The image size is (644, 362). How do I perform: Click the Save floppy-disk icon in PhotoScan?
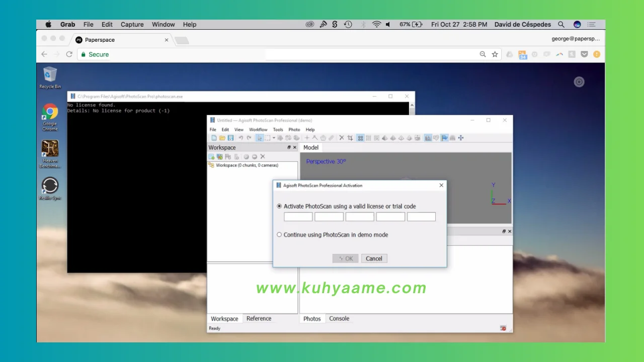231,138
